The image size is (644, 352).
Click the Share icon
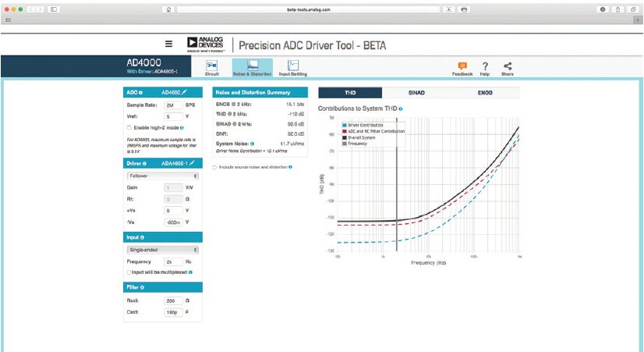508,66
